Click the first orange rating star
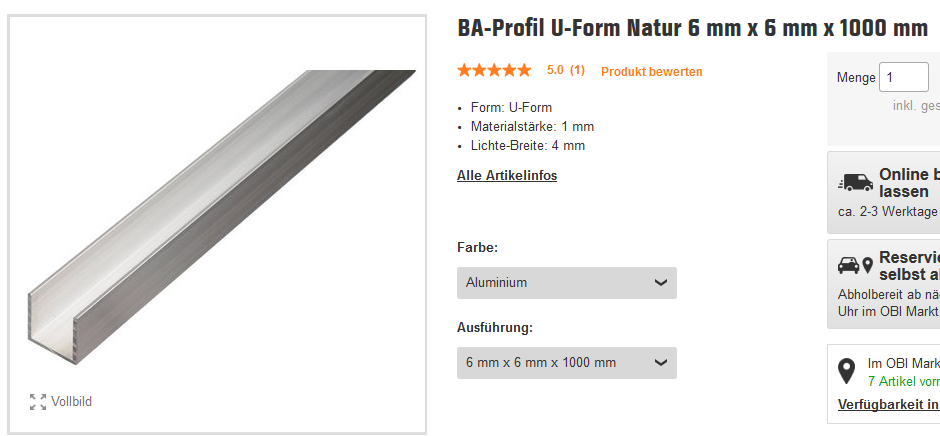This screenshot has width=940, height=436. point(465,71)
